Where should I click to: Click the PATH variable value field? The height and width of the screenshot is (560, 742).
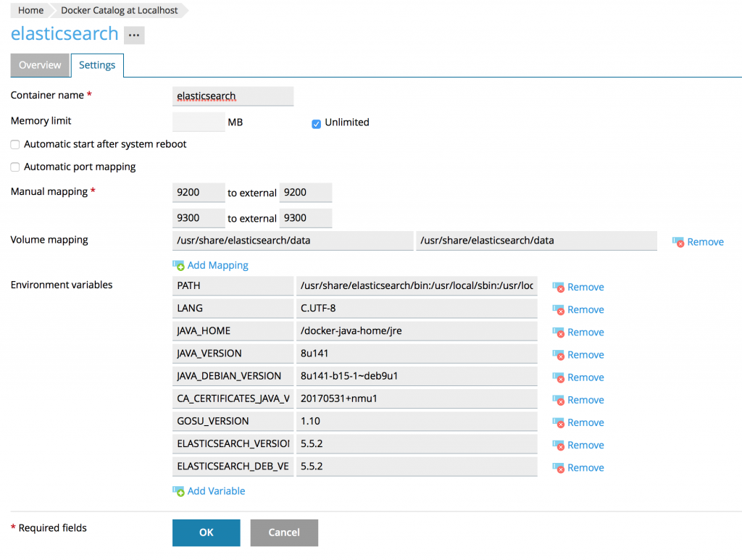[x=417, y=285]
